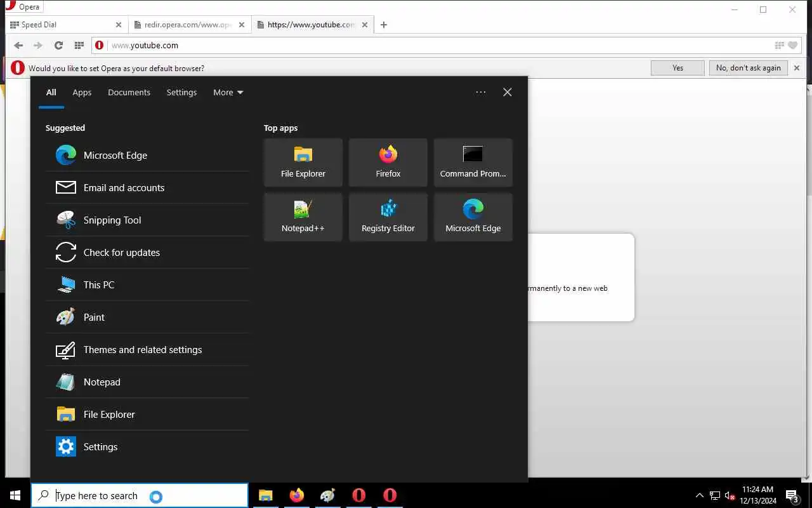Launch Paint from suggested list

click(147, 317)
